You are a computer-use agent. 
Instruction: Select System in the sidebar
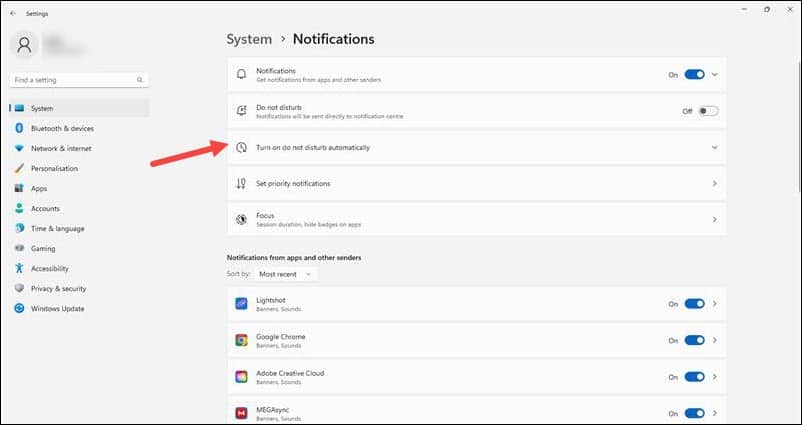point(79,108)
